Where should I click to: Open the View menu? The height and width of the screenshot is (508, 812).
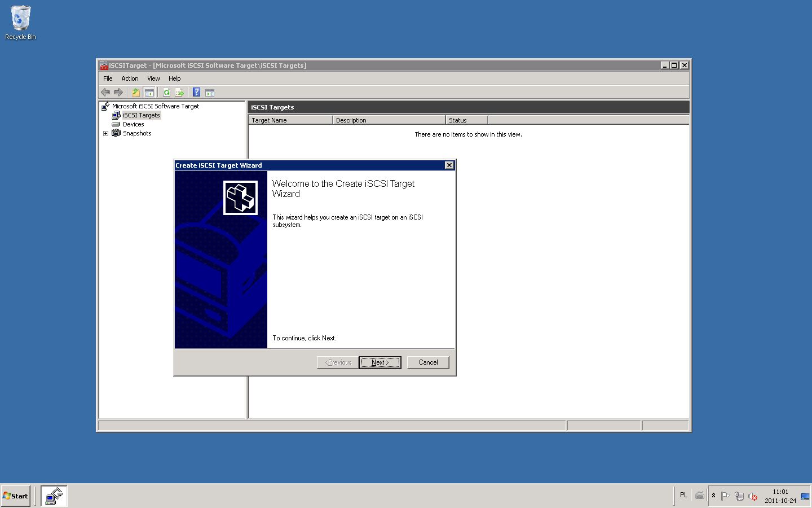tap(153, 78)
